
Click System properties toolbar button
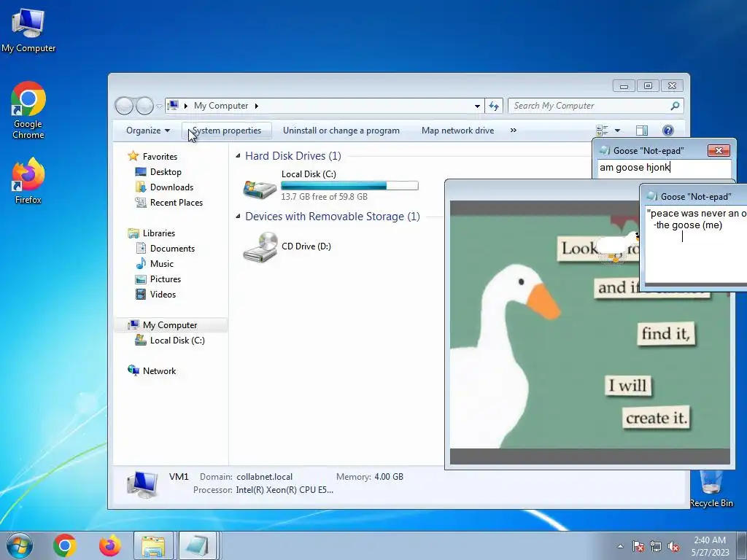click(227, 131)
